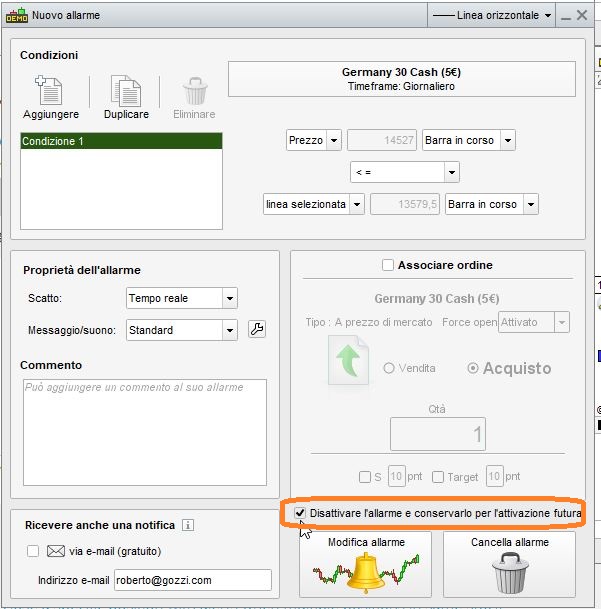Click the DEMO app icon in the title bar
Image resolution: width=601 pixels, height=609 pixels.
17,15
